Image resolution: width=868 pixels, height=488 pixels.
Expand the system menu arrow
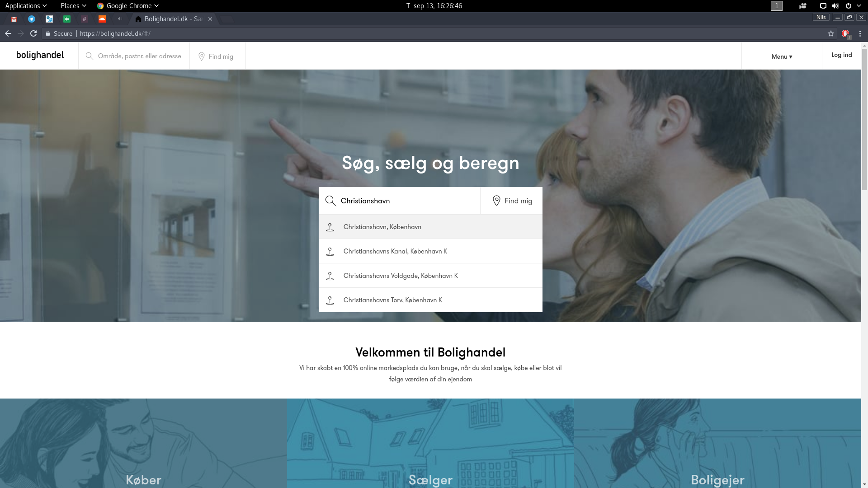point(859,6)
